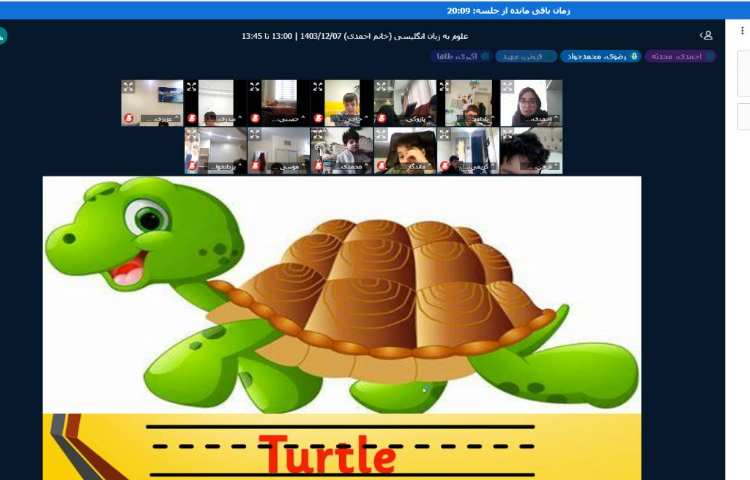Screen dimensions: 750x480
Task: Click the name caret on حسینی tile label
Action: (303, 118)
